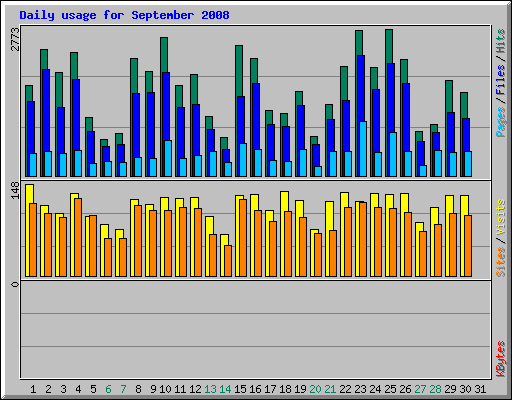Click day 24 on the x-axis
The height and width of the screenshot is (400, 512).
(x=375, y=389)
